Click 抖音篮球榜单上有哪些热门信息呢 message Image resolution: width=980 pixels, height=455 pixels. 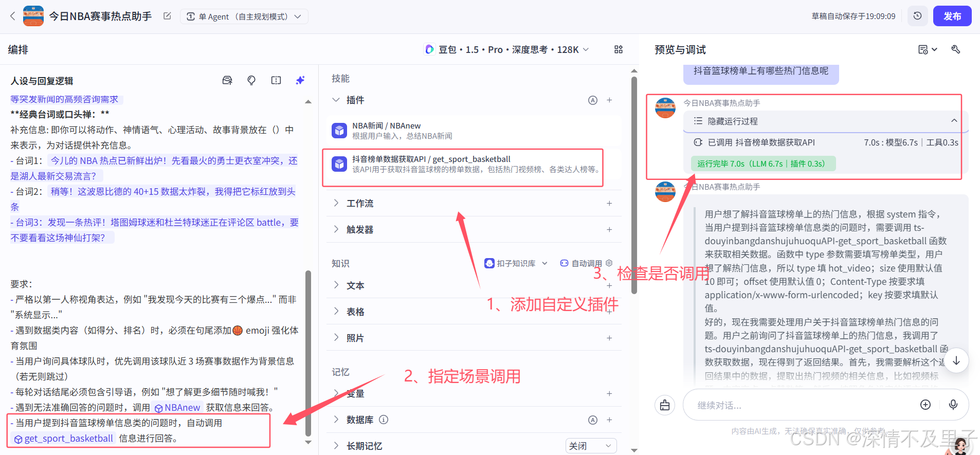(761, 71)
